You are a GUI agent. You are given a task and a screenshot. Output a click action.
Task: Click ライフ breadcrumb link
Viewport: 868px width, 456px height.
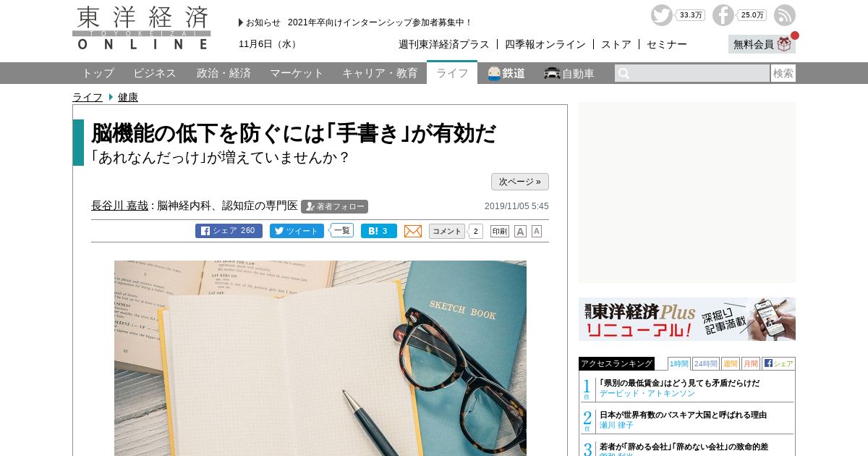pos(88,97)
